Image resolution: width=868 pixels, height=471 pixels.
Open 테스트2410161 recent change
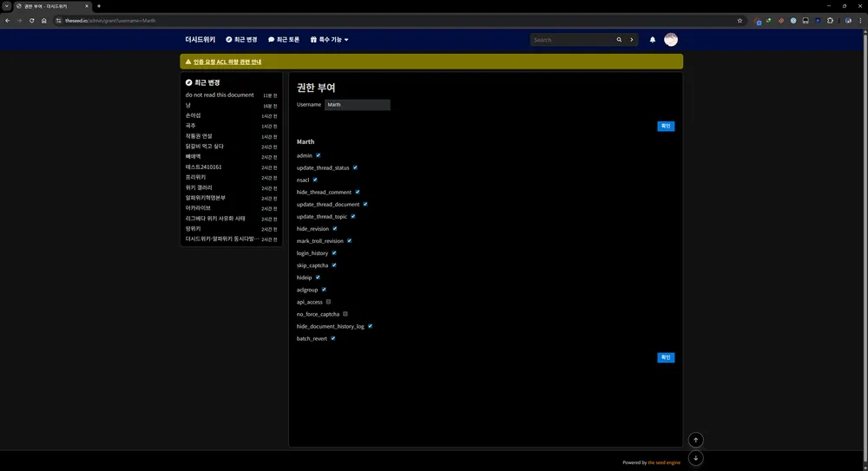pyautogui.click(x=204, y=167)
